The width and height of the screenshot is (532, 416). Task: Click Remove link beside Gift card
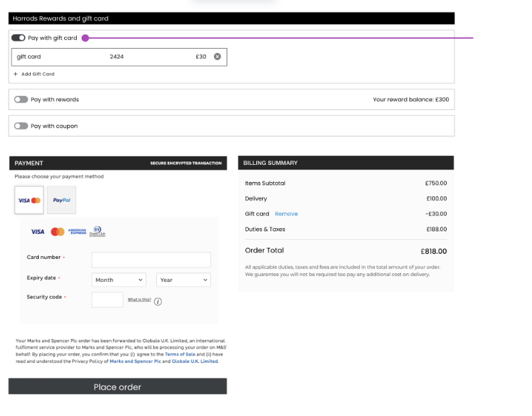[286, 214]
